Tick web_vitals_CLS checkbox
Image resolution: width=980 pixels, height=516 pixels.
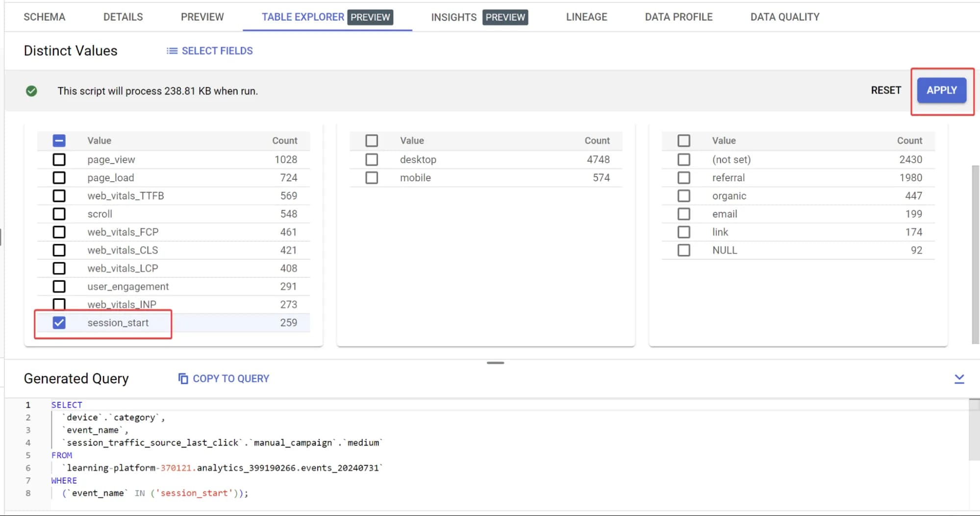(59, 250)
